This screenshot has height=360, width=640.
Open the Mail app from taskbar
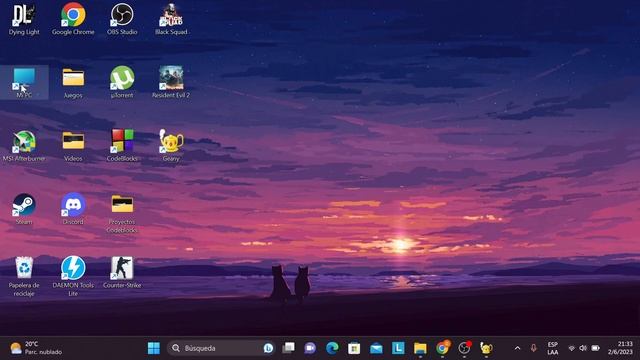(376, 348)
